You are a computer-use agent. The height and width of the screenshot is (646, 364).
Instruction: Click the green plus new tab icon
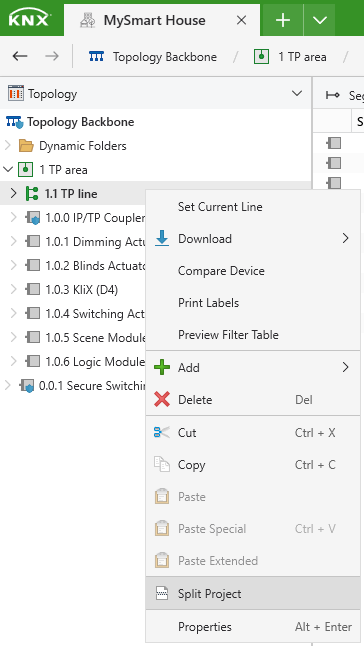(282, 20)
